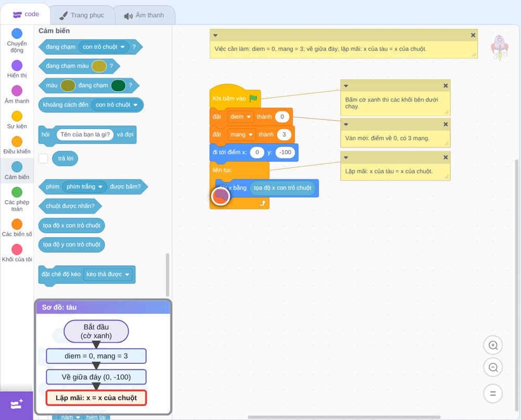The height and width of the screenshot is (420, 521).
Task: Open the 'diem' variable dropdown in script
Action: pos(241,117)
